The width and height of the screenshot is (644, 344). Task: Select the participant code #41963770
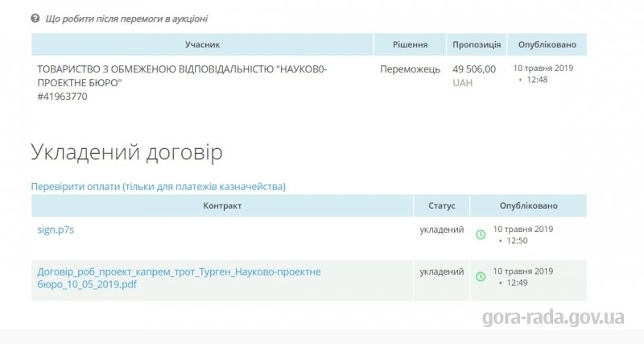pyautogui.click(x=62, y=97)
